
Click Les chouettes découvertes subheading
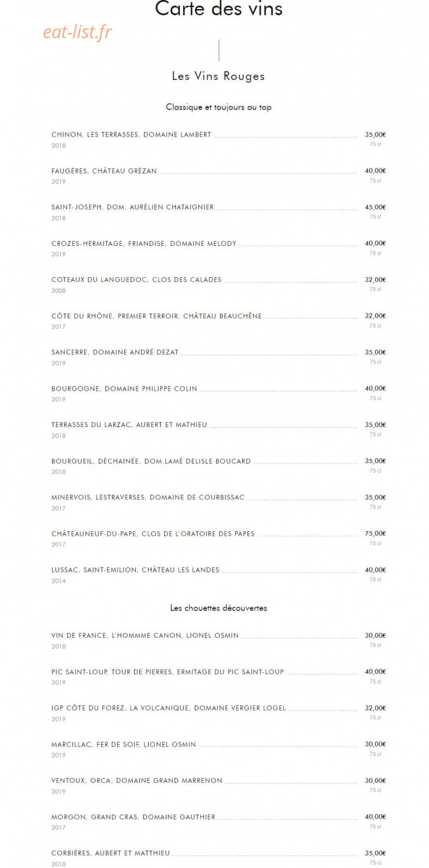pos(219,608)
